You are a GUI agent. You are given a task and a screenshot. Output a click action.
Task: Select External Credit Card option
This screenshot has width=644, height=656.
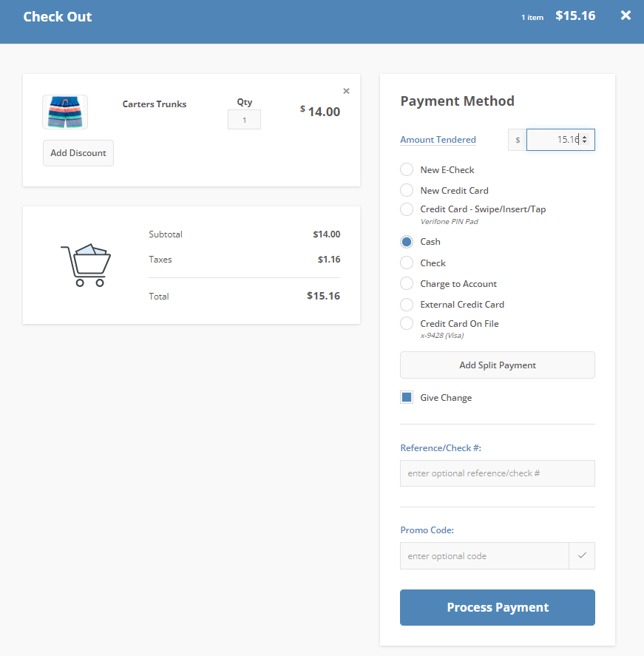tap(407, 304)
